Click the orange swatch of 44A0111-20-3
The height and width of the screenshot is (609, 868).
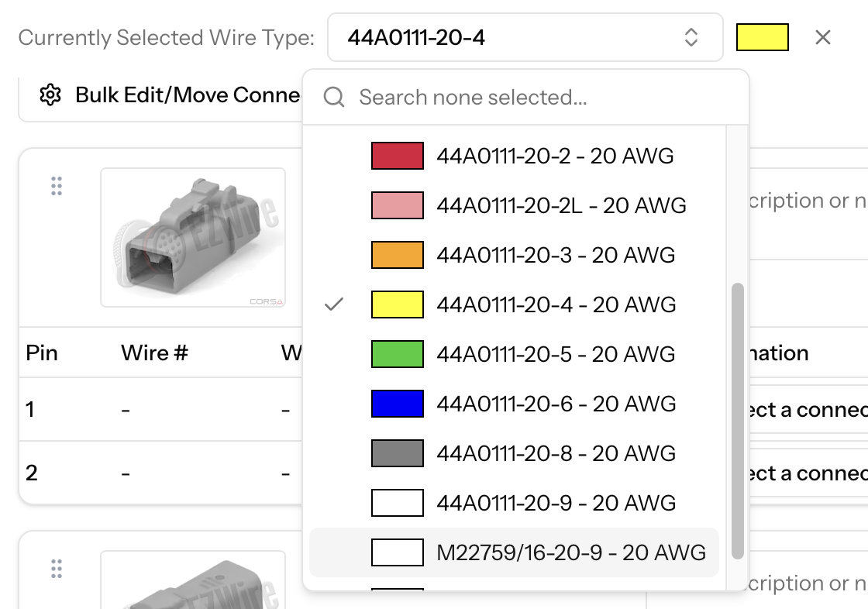(x=398, y=255)
